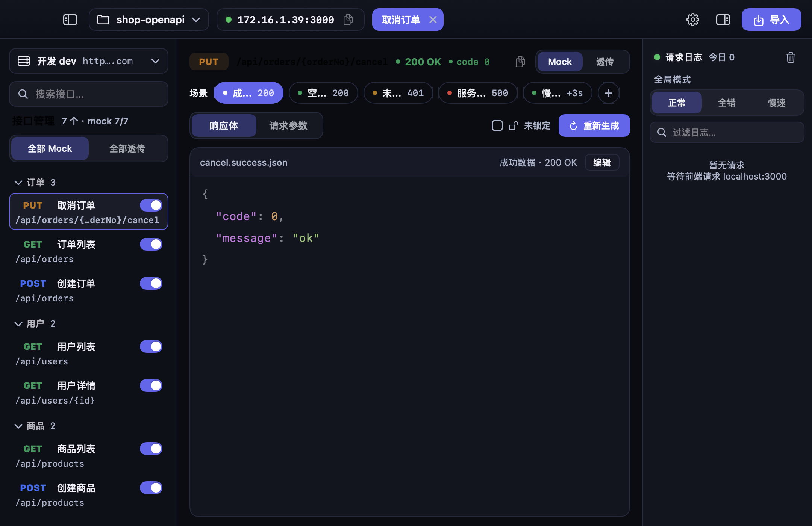Image resolution: width=812 pixels, height=526 pixels.
Task: Select the 未... 401 scenario
Action: click(x=398, y=93)
